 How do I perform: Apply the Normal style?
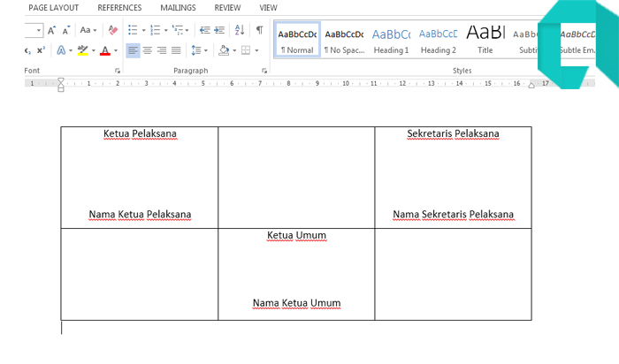(x=297, y=40)
